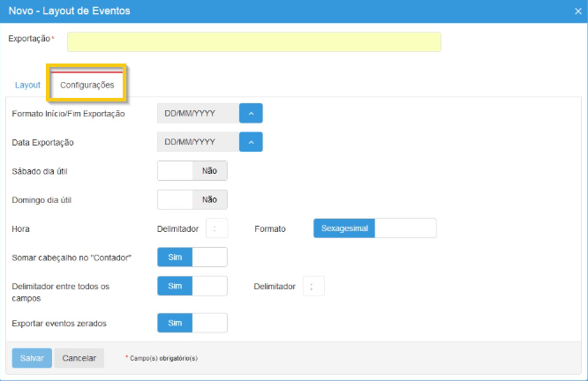Click the Não label on Sábado switch
This screenshot has height=381, width=588.
coord(210,171)
